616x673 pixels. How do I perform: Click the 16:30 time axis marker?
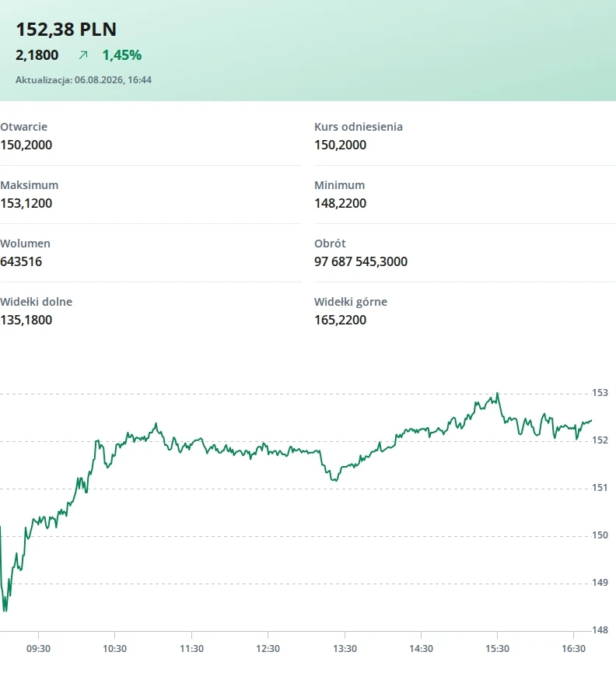tap(573, 649)
